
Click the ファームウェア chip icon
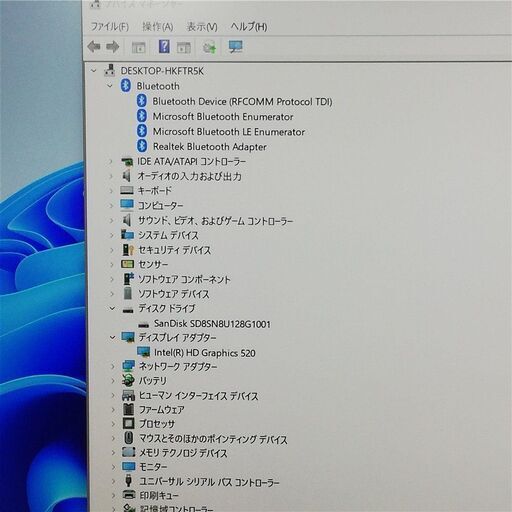pos(128,409)
